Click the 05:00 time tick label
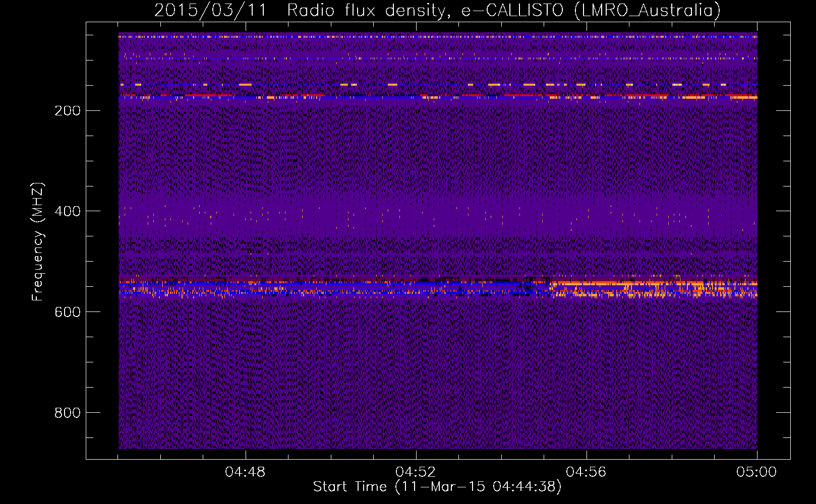816x504 pixels. click(x=756, y=472)
